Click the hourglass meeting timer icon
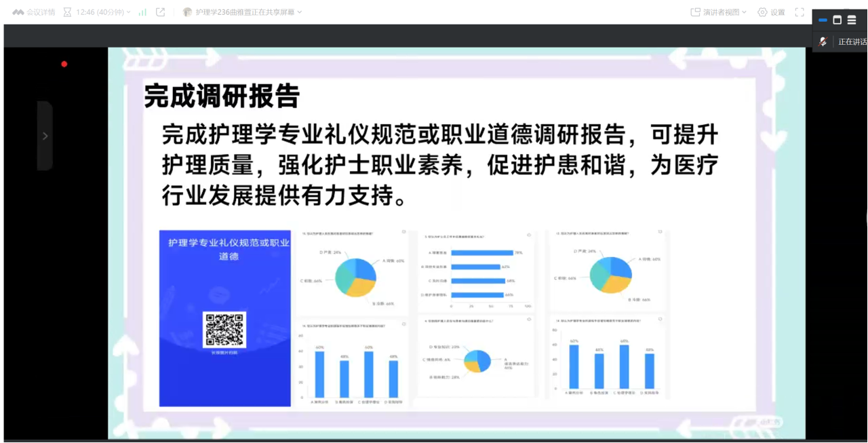 coord(67,12)
